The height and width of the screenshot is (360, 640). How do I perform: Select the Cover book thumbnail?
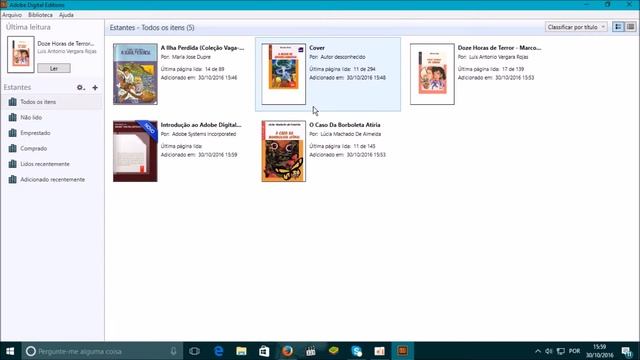284,74
